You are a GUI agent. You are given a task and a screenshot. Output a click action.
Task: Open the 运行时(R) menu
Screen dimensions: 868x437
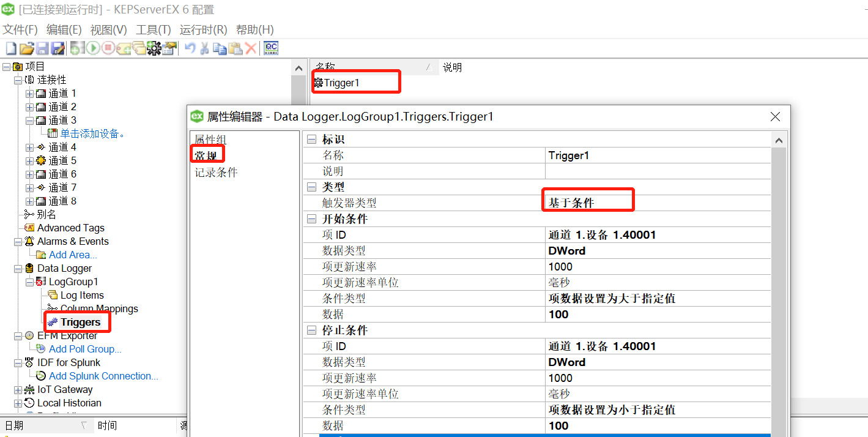(204, 30)
